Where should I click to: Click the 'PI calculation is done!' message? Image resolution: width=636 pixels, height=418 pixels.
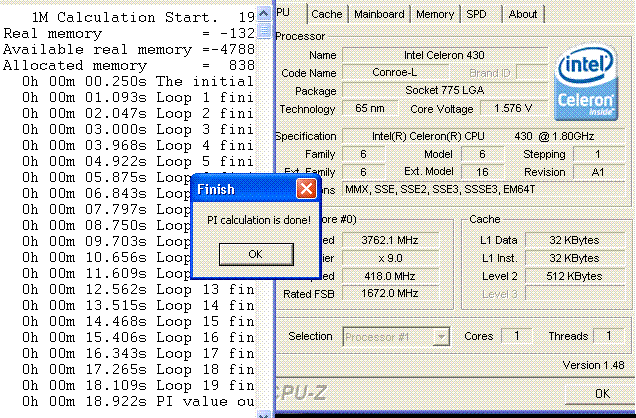(x=259, y=220)
